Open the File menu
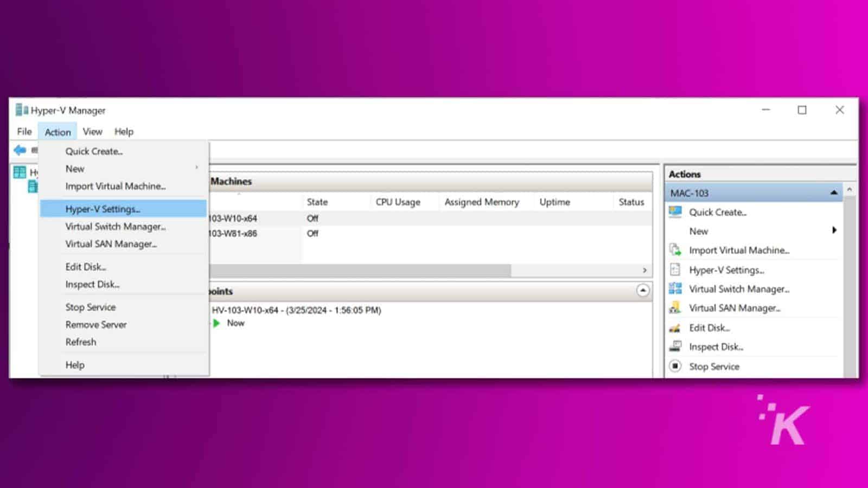The image size is (868, 488). pos(24,131)
